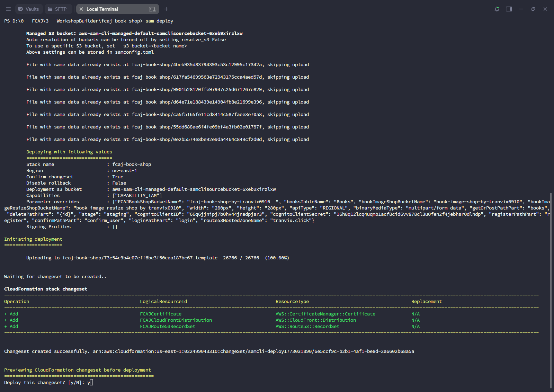554x392 pixels.
Task: Restore down the application window
Action: point(533,9)
